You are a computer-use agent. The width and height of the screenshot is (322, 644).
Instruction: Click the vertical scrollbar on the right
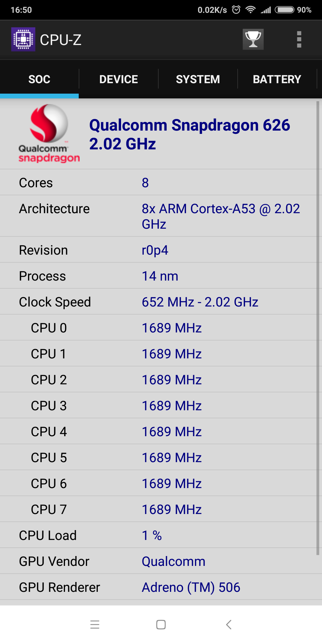pos(318,328)
